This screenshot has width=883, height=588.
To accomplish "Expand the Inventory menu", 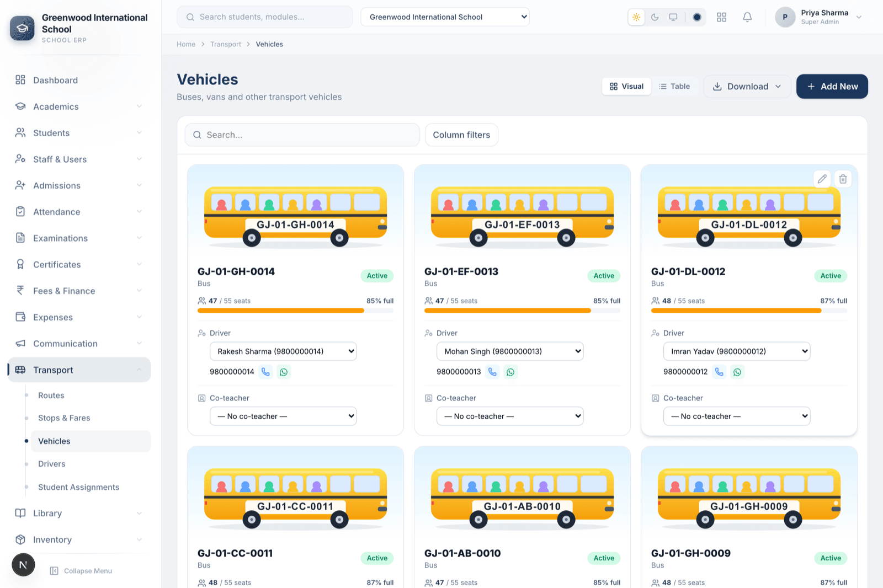I will (79, 539).
